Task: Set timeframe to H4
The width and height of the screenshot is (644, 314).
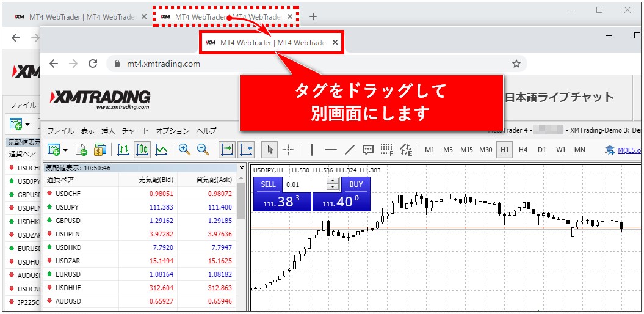Action: point(523,150)
